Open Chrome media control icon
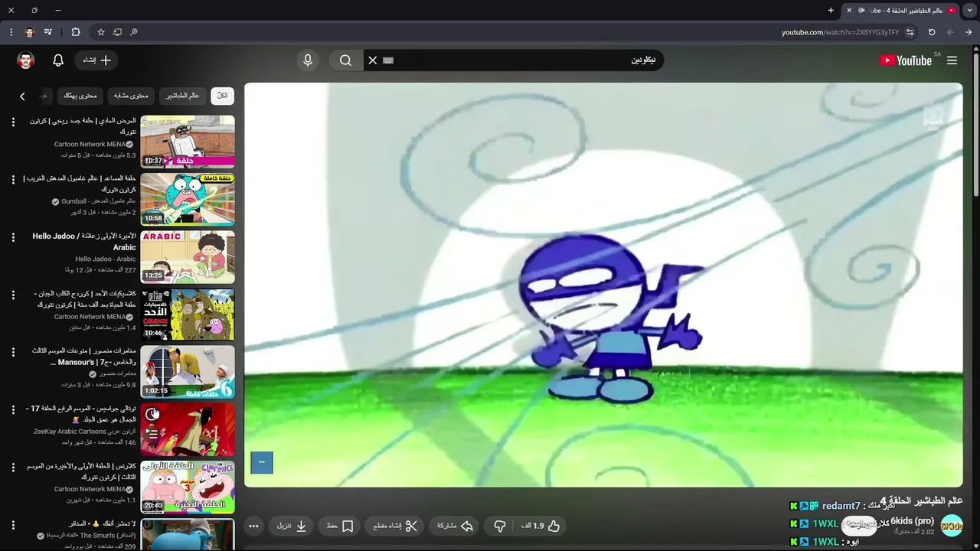The image size is (980, 551). coord(48,32)
